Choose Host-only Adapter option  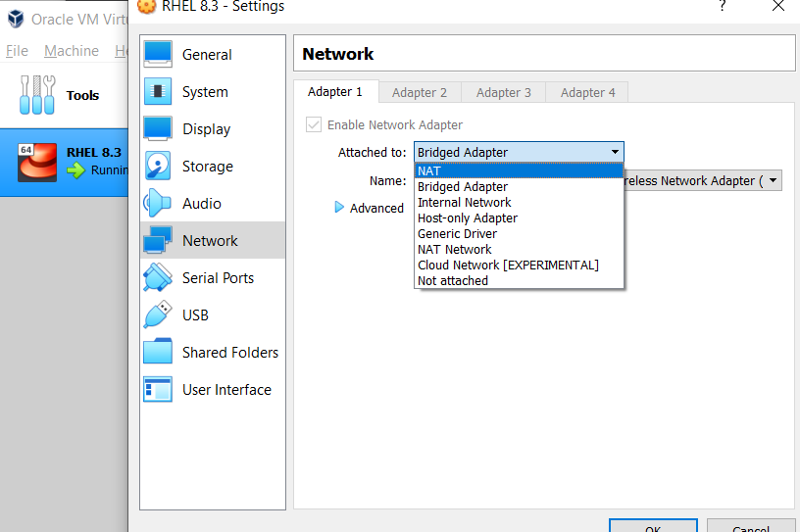click(x=519, y=218)
